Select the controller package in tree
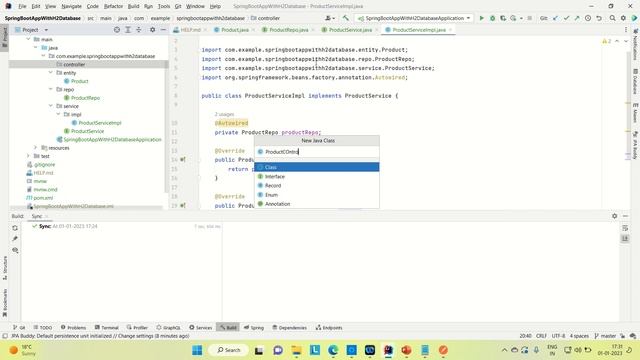Image resolution: width=640 pixels, height=360 pixels. 74,64
